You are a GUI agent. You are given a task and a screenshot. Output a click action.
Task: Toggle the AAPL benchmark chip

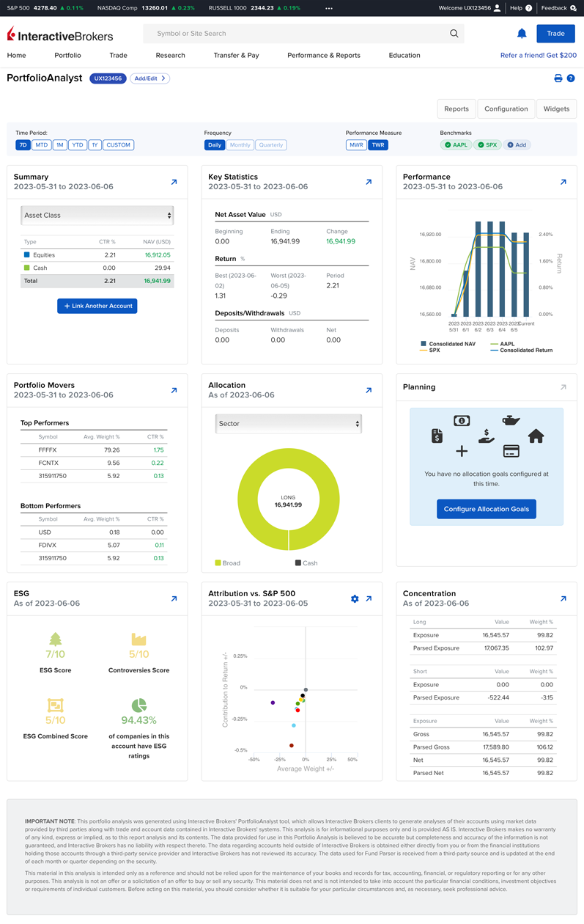click(456, 145)
